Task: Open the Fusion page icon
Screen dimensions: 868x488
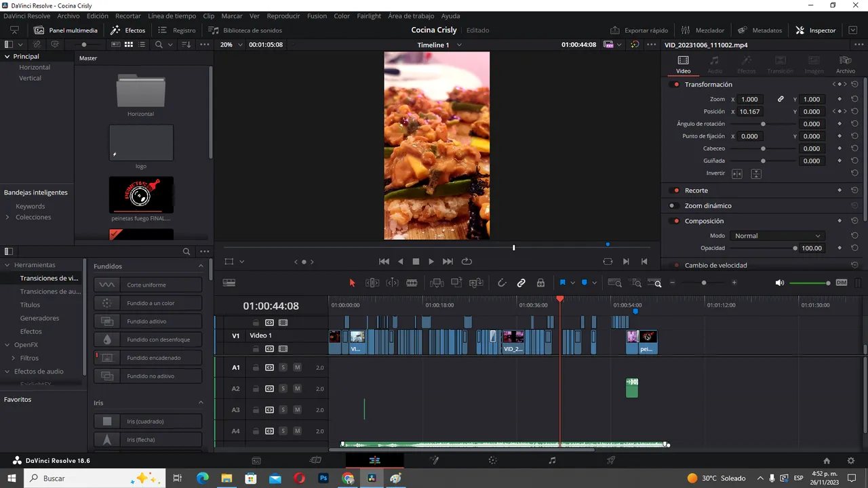Action: point(434,460)
